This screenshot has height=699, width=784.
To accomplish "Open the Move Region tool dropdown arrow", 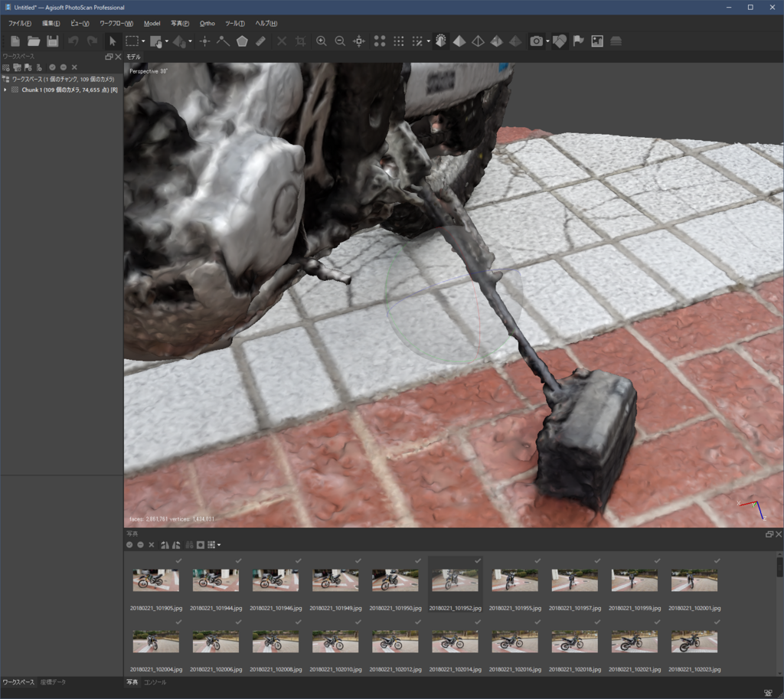I will point(166,41).
